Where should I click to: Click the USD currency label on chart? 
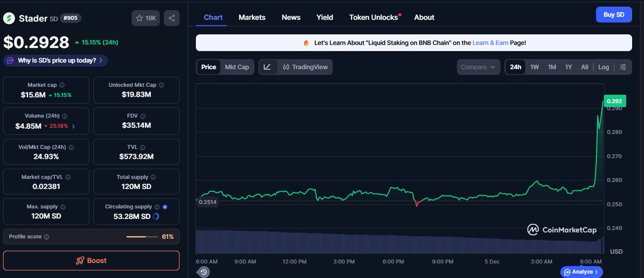[x=616, y=251]
